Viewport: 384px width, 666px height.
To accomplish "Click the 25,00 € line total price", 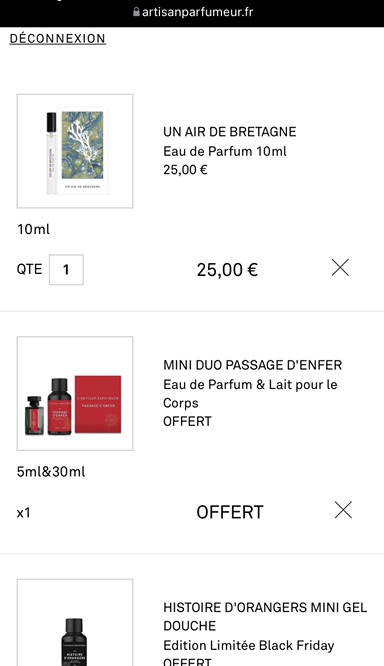I will pyautogui.click(x=227, y=270).
